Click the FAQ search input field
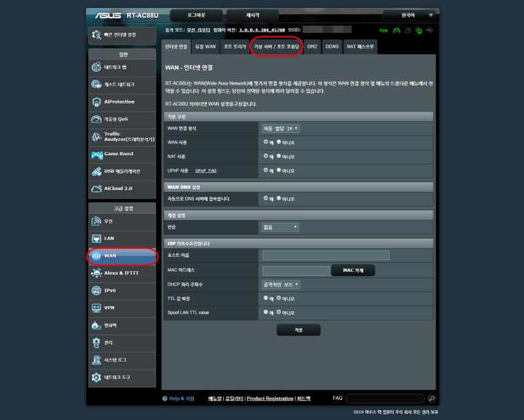The width and height of the screenshot is (524, 420). [385, 398]
